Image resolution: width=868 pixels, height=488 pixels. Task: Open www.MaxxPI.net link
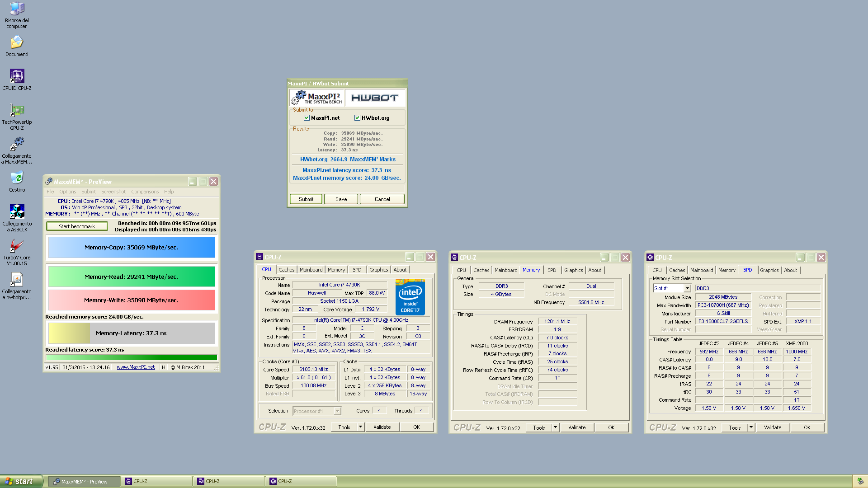click(x=136, y=367)
